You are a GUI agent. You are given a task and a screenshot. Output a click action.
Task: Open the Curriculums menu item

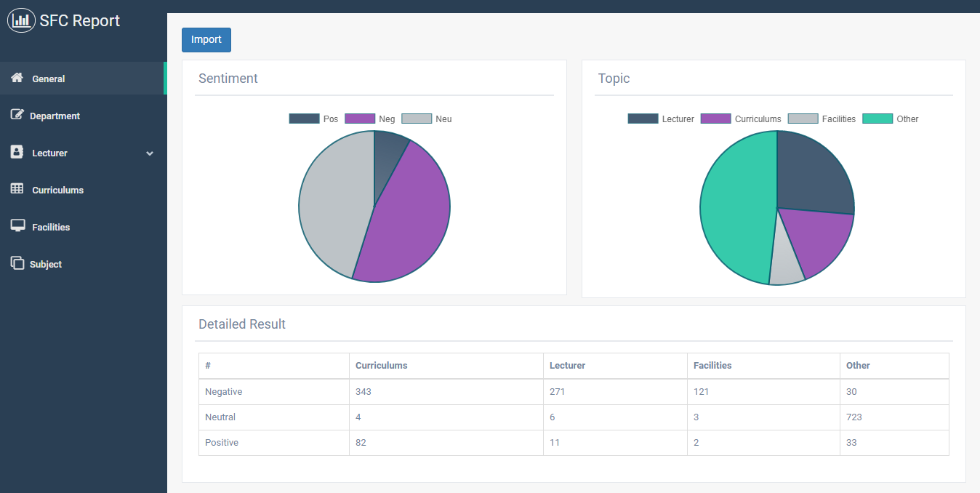pyautogui.click(x=84, y=190)
